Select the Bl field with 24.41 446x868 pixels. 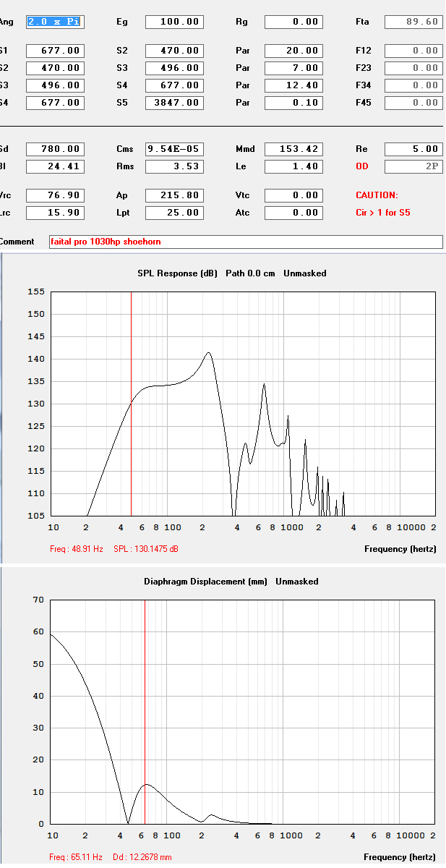point(55,166)
